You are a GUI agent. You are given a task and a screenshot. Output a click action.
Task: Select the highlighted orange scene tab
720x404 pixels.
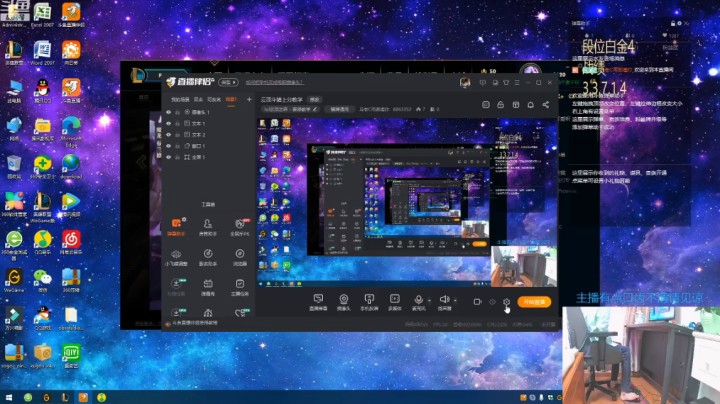coord(231,99)
